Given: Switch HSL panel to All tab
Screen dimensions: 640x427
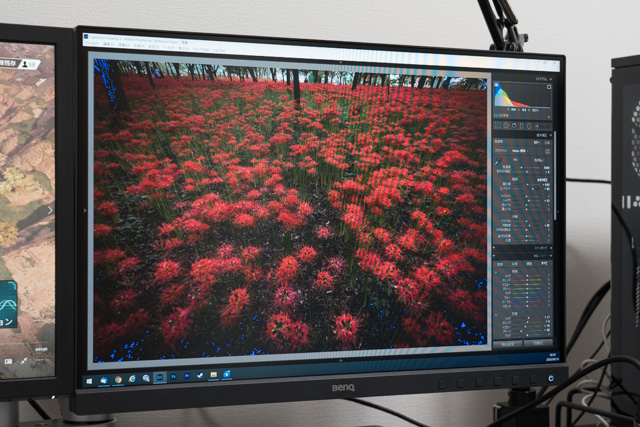Looking at the screenshot, I should 544,264.
